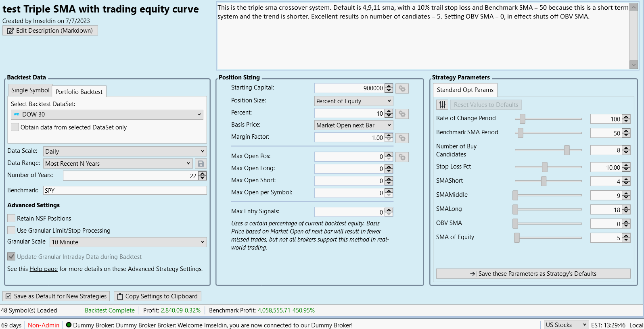Expand the Position Size Percent of Equity dropdown
This screenshot has width=644, height=329.
[x=353, y=101]
